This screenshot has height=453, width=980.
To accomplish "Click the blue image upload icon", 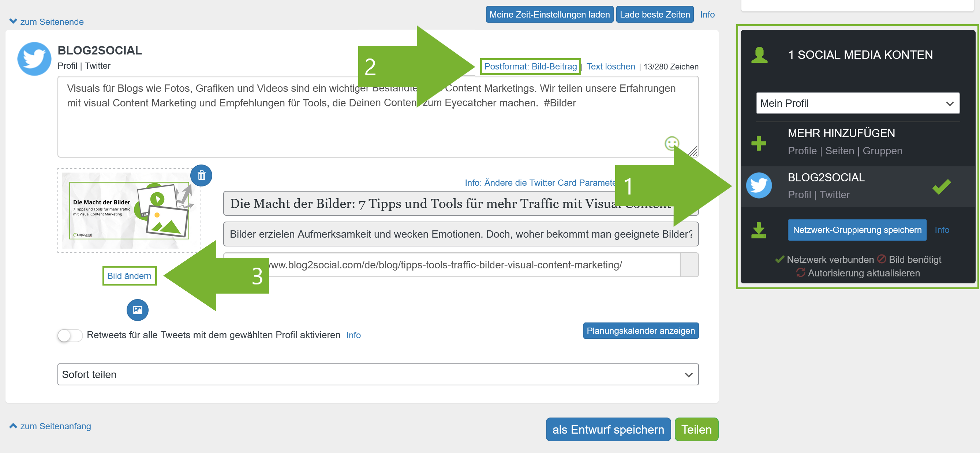I will [137, 310].
